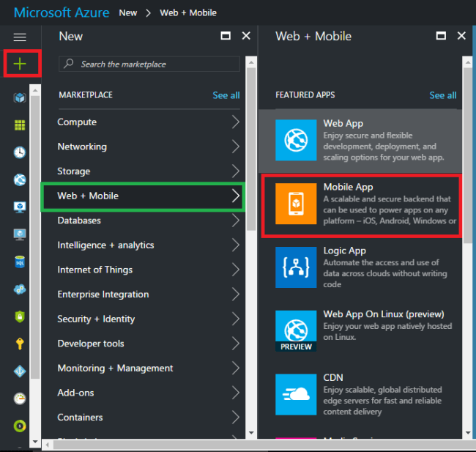Click the Search the marketplace field

149,64
